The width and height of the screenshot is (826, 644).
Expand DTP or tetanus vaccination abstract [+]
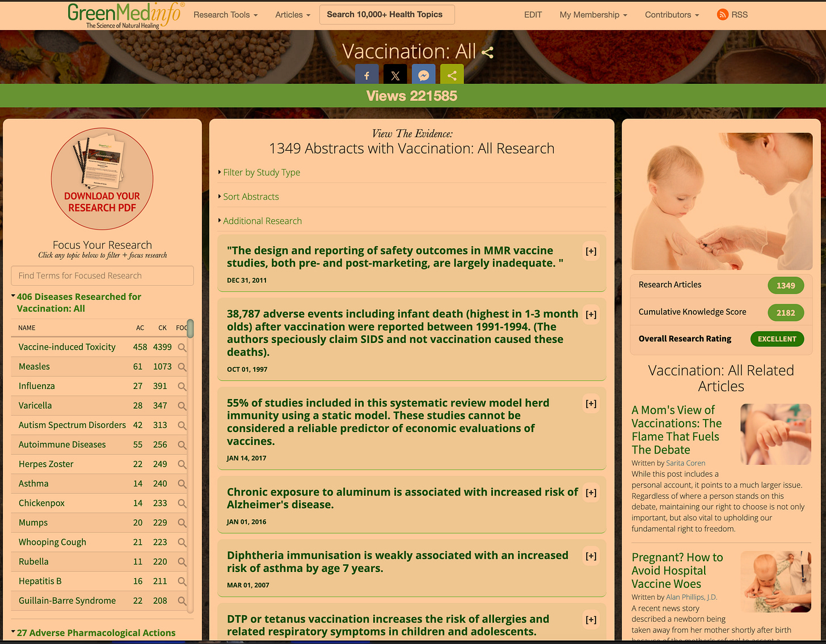point(591,620)
